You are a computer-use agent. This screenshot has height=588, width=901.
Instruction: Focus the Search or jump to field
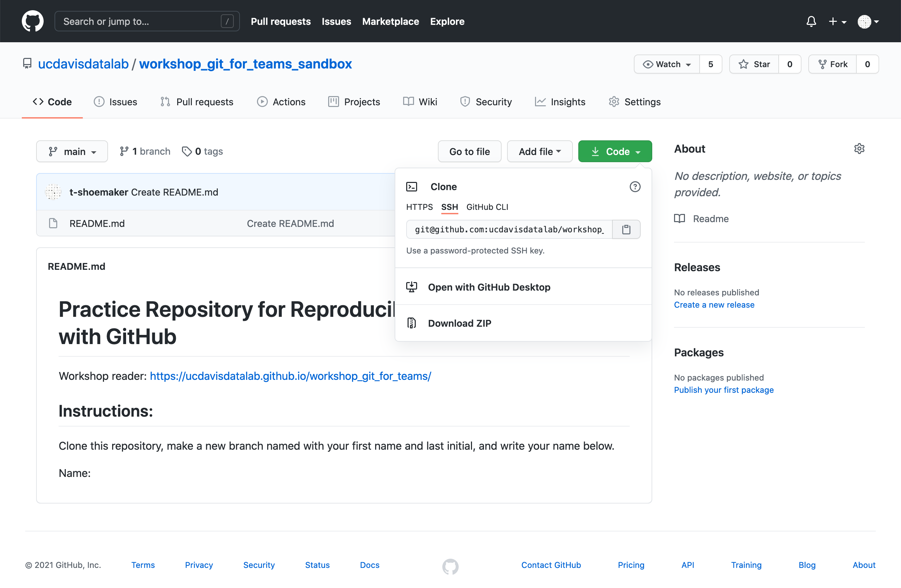pos(147,21)
